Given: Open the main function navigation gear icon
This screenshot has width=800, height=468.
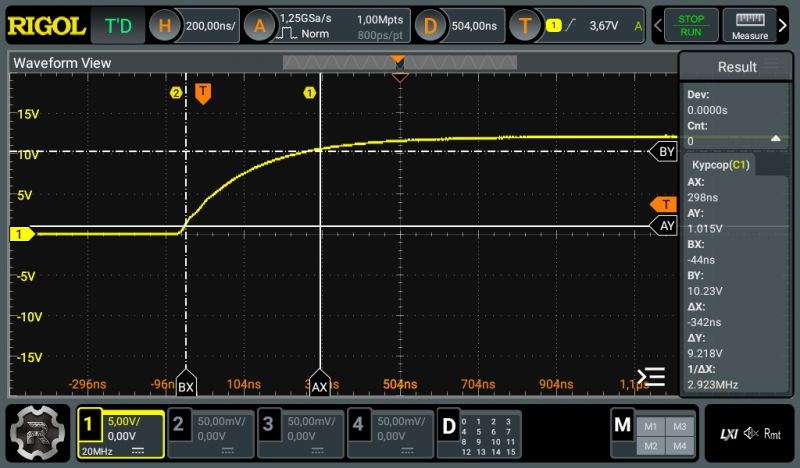Looking at the screenshot, I should (37, 432).
